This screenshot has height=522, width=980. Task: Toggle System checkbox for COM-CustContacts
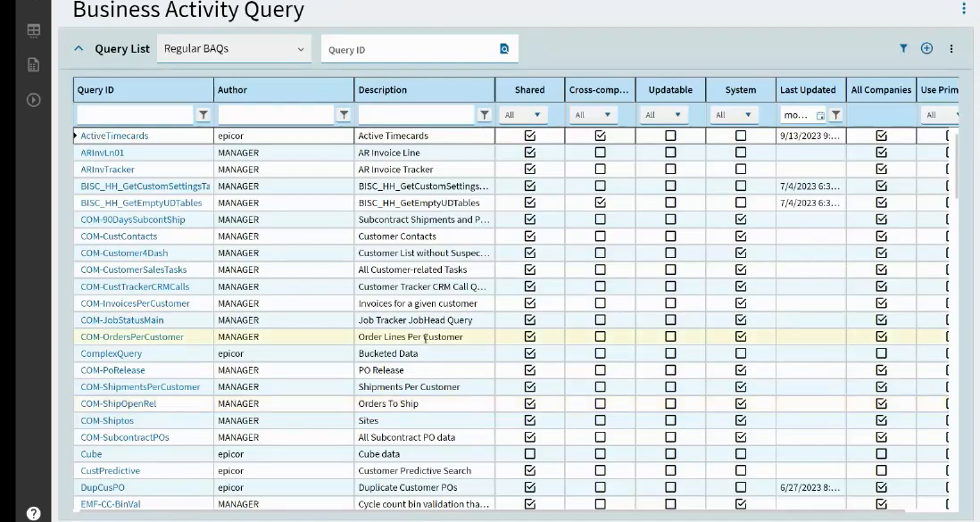741,236
